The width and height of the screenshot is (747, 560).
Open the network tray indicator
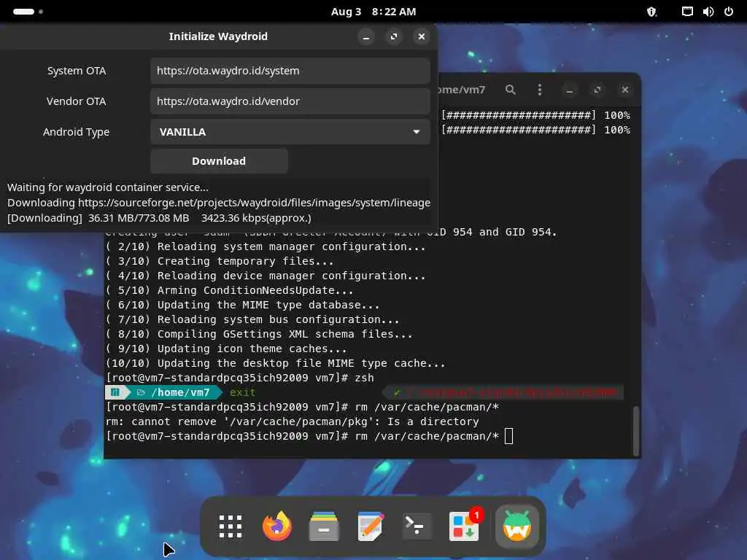[687, 12]
